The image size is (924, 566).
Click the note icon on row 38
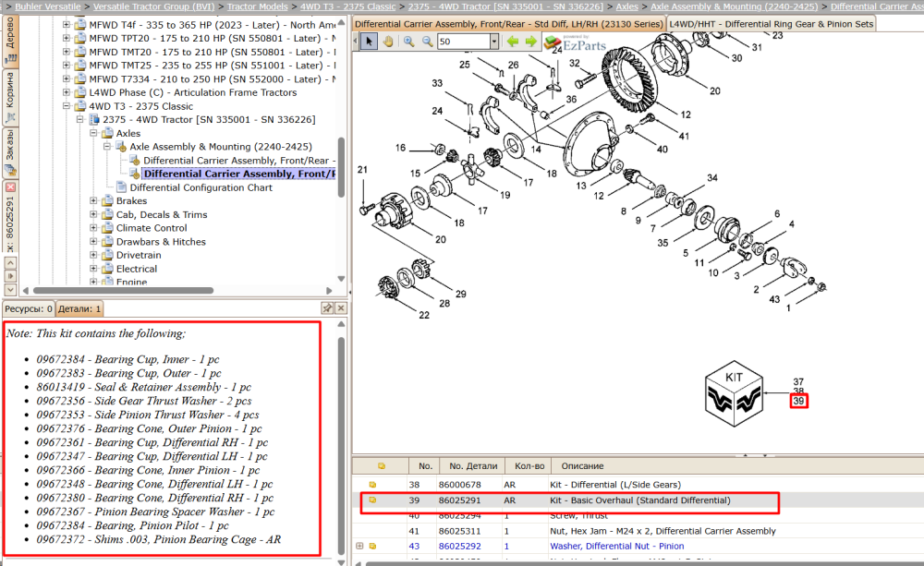click(372, 484)
